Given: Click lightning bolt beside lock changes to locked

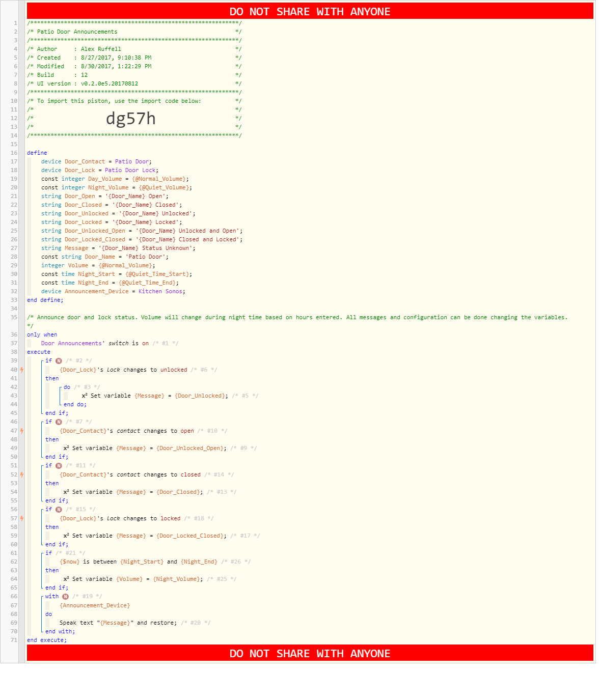Looking at the screenshot, I should pyautogui.click(x=22, y=518).
